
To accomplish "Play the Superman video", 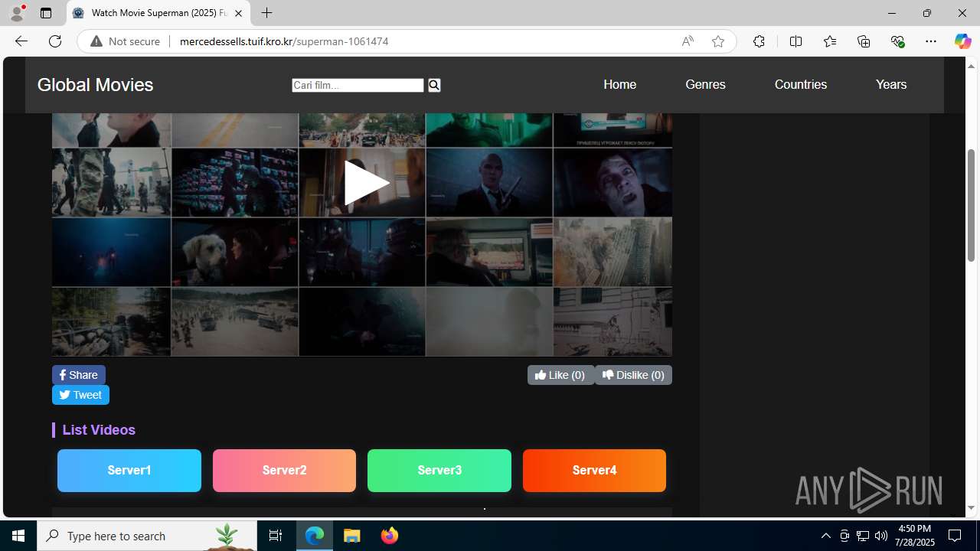I will [366, 183].
